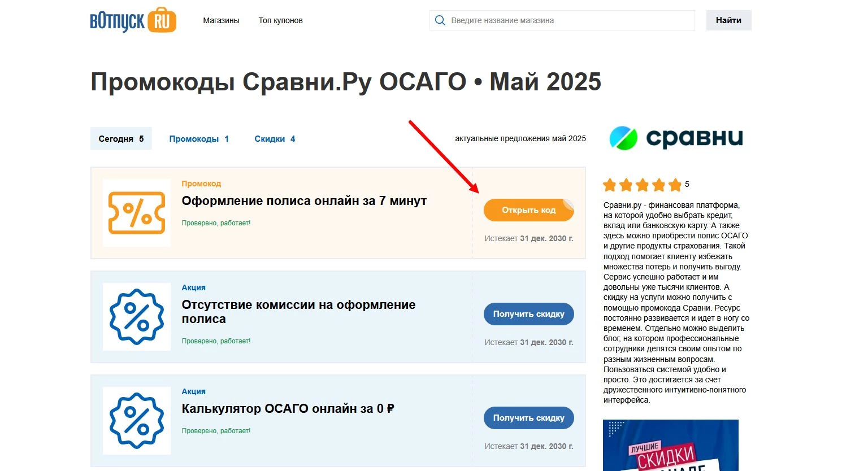The width and height of the screenshot is (868, 471).
Task: Click the search magnifier icon
Action: [440, 20]
